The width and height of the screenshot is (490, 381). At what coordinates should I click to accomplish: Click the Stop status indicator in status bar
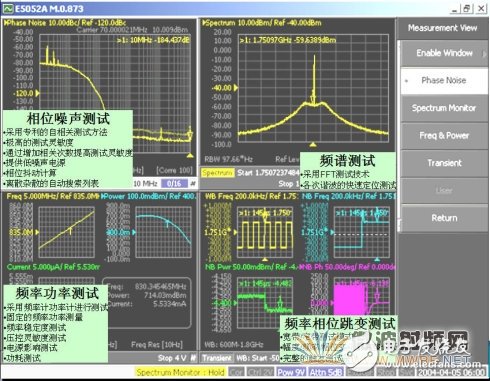tap(387, 372)
